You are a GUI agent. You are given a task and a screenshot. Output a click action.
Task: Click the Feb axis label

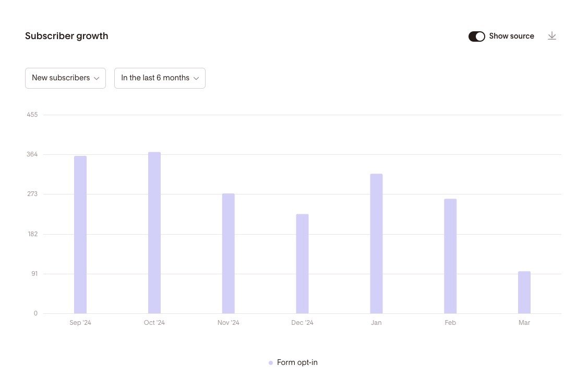pos(450,323)
